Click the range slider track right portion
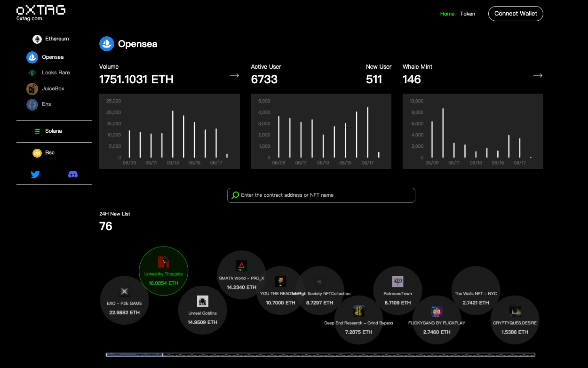This screenshot has height=368, width=588. pos(349,355)
